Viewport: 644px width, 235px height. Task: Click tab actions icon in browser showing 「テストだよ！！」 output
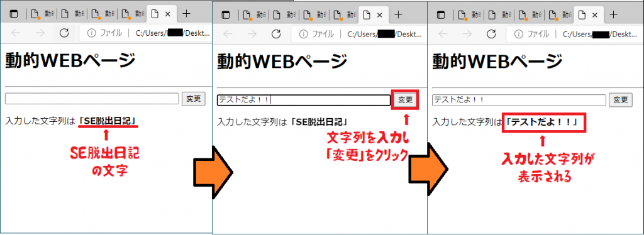pos(441,15)
